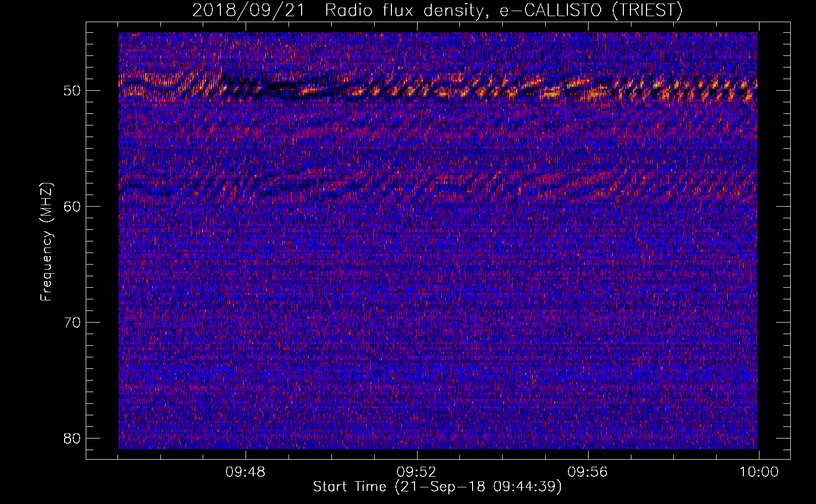
Task: Click the 09:56 time tick label
Action: [588, 472]
